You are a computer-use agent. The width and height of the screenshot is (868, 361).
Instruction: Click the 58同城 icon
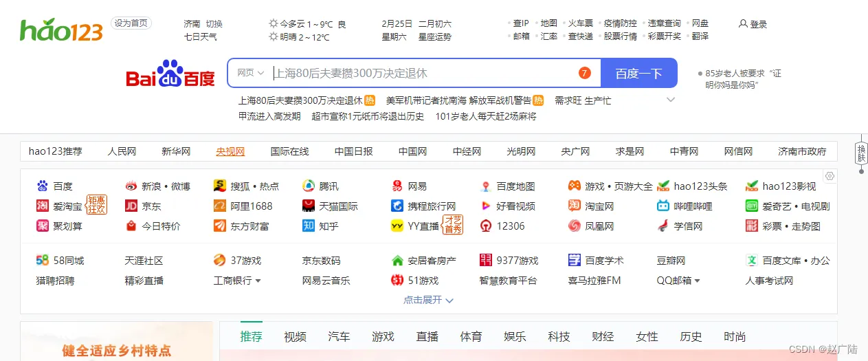[43, 261]
